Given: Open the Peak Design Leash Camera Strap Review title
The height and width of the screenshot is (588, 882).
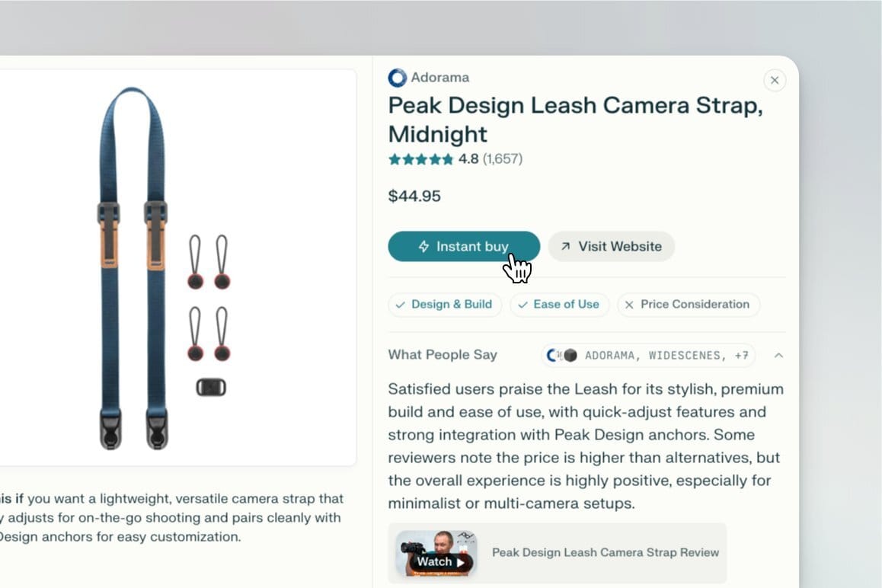Looking at the screenshot, I should 606,552.
